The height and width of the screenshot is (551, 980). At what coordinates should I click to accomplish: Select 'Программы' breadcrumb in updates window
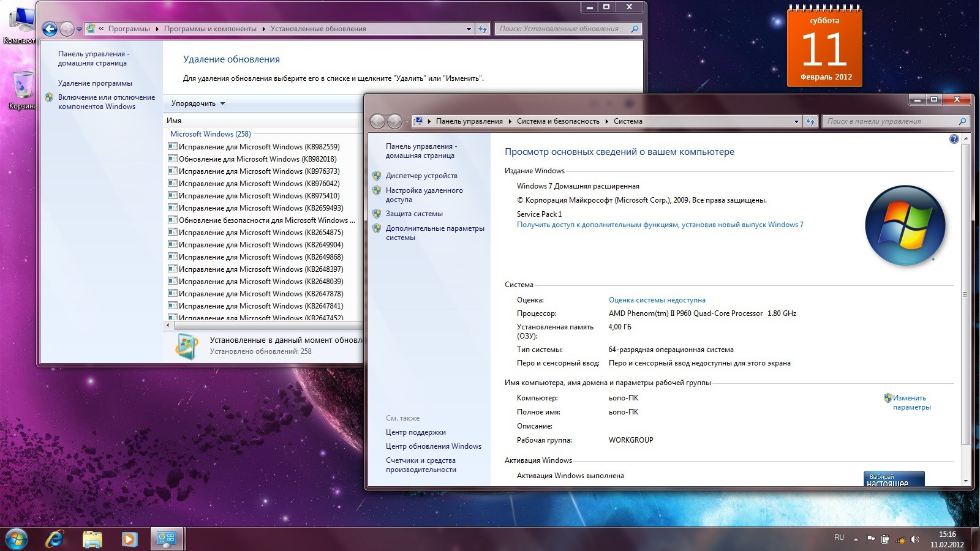[129, 29]
